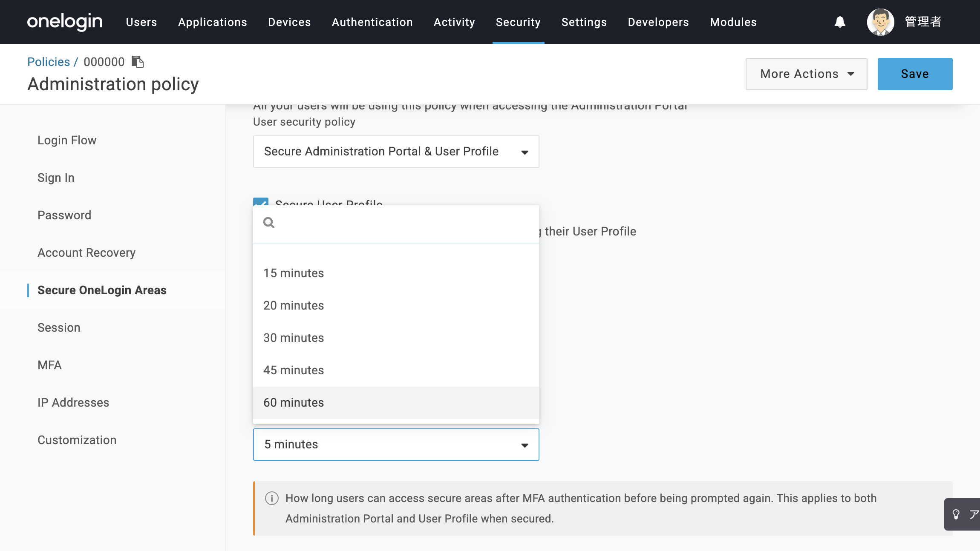Open the Developers menu
The width and height of the screenshot is (980, 551).
(x=659, y=22)
